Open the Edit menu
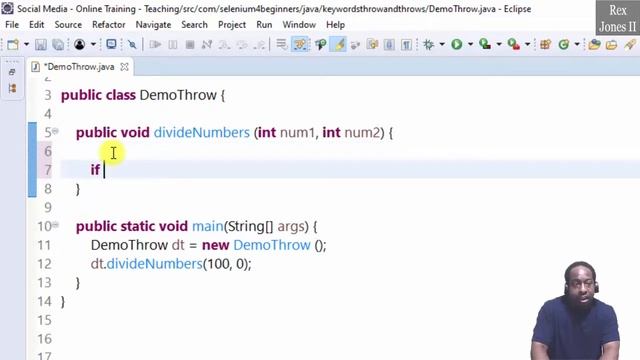This screenshot has height=360, width=640. click(36, 25)
